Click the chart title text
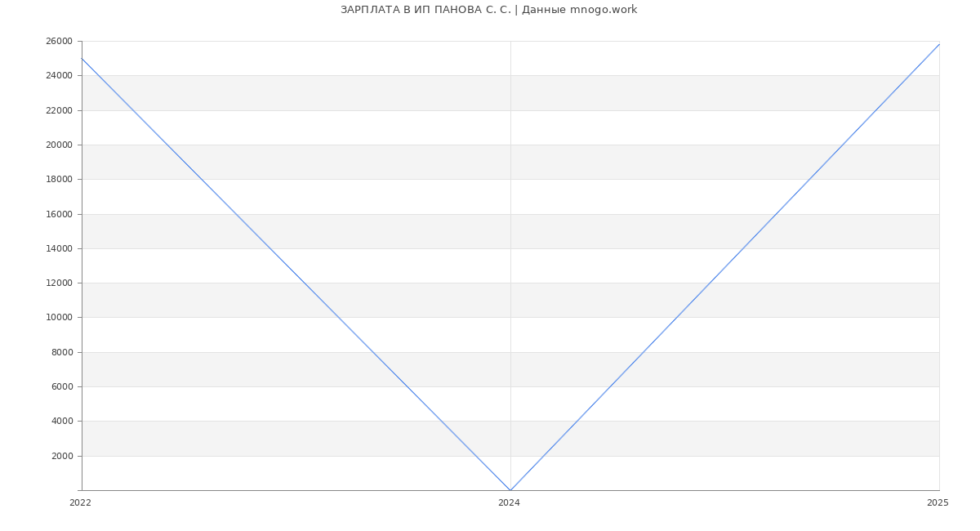Screen dimensions: 980x531 click(488, 10)
